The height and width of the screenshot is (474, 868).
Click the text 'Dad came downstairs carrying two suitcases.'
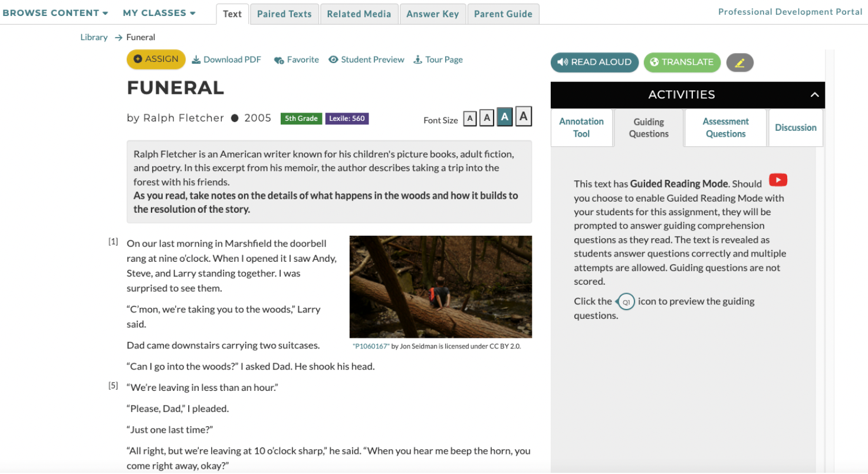click(x=223, y=345)
